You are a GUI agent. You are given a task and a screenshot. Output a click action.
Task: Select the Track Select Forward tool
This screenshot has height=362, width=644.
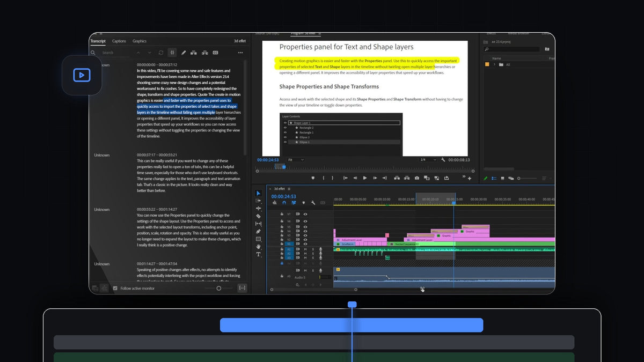coord(258,201)
